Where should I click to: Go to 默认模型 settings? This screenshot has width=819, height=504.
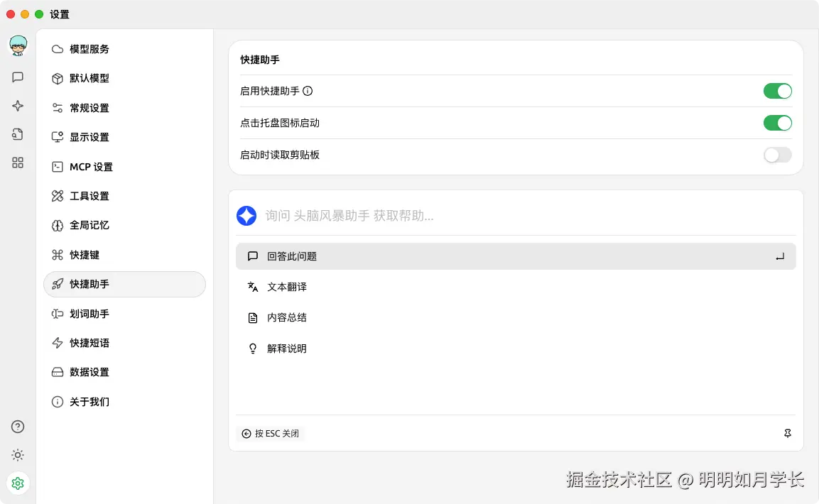pyautogui.click(x=124, y=78)
